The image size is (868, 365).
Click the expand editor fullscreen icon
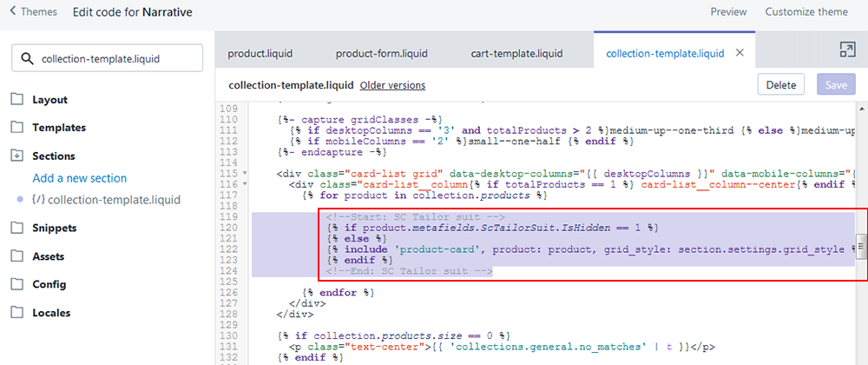847,50
